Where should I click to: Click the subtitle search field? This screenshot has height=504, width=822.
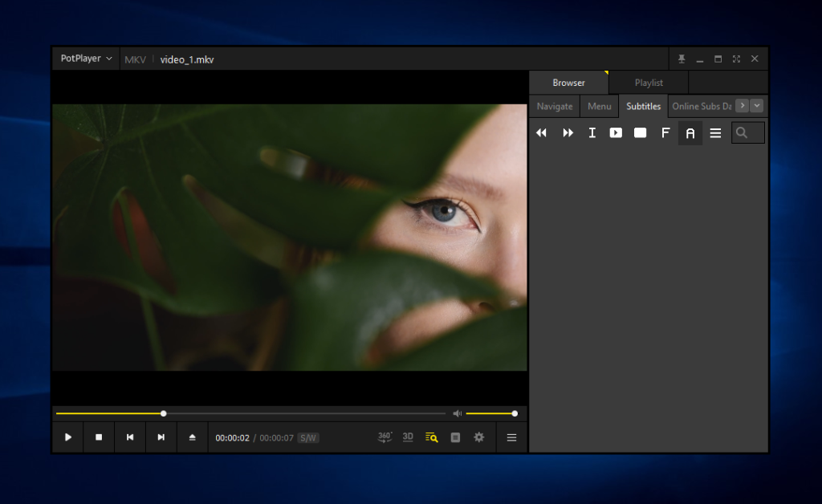point(748,133)
